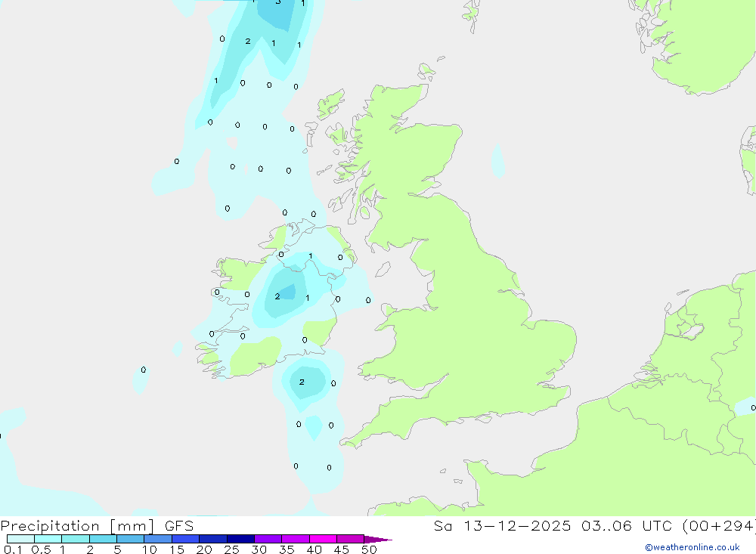Click the "2" value in the sea south of Ireland
756x554 pixels.
point(302,382)
